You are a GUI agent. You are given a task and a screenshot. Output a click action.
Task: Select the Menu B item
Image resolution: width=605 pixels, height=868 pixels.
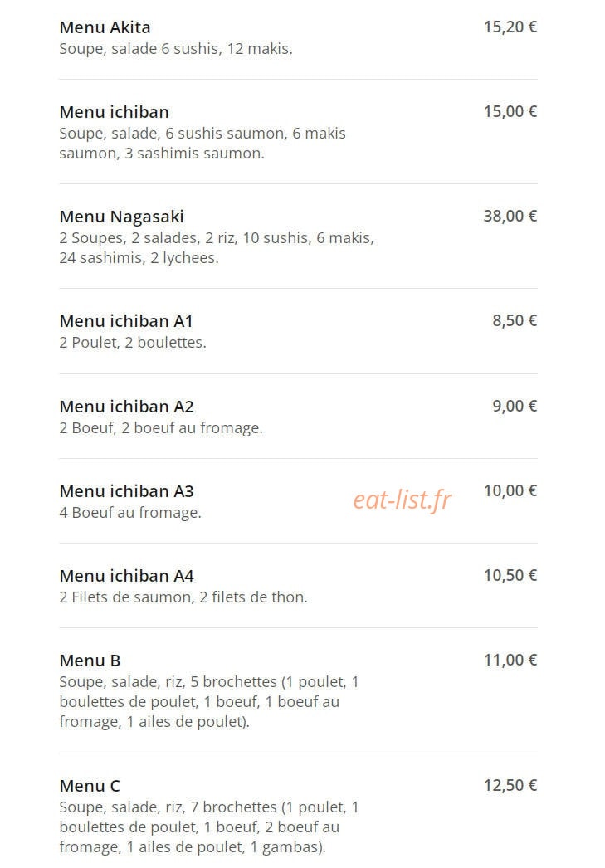[90, 661]
